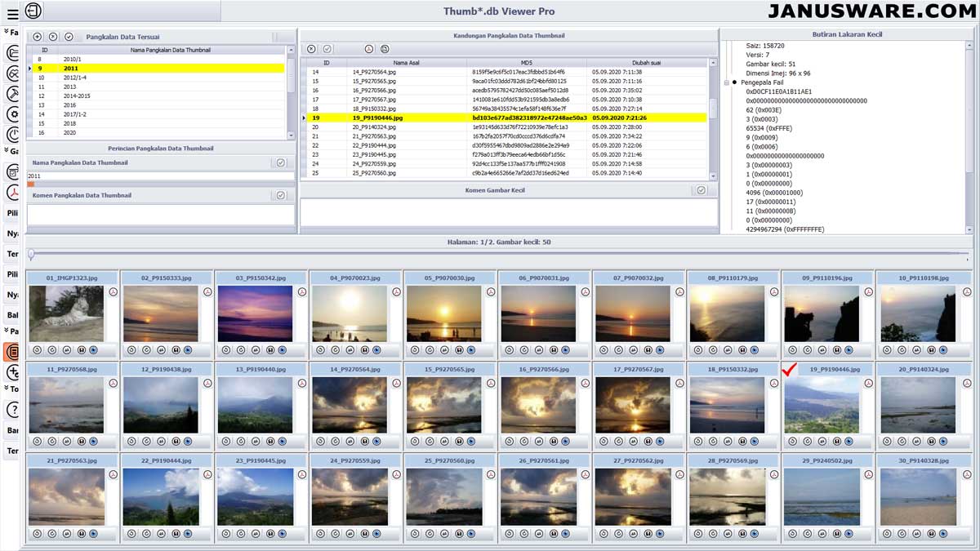Image resolution: width=980 pixels, height=551 pixels.
Task: Confirm Komen Pangkalan Data Thumbnail checkmark
Action: 281,195
